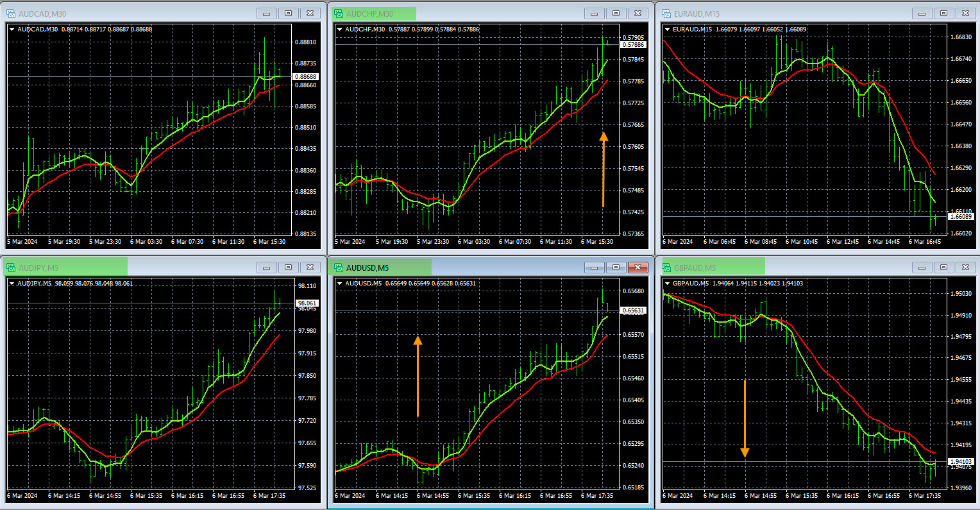Close the AUDUSD chart window
This screenshot has width=980, height=510.
(x=638, y=268)
